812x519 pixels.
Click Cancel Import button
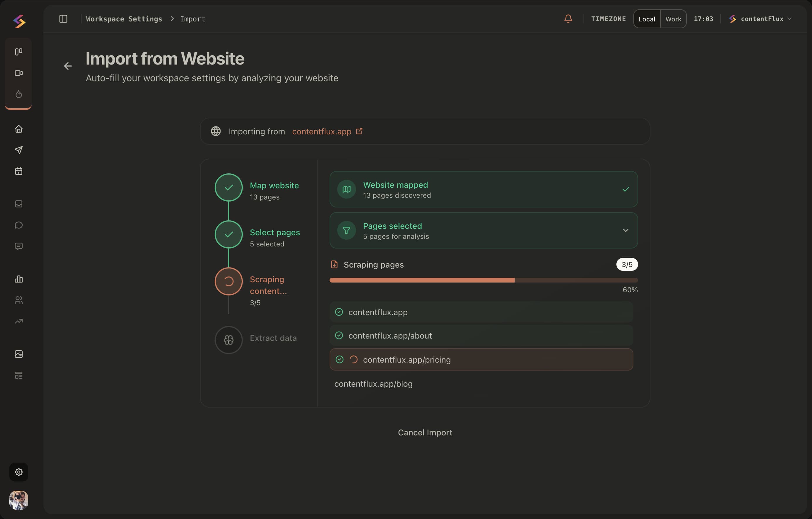coord(425,433)
